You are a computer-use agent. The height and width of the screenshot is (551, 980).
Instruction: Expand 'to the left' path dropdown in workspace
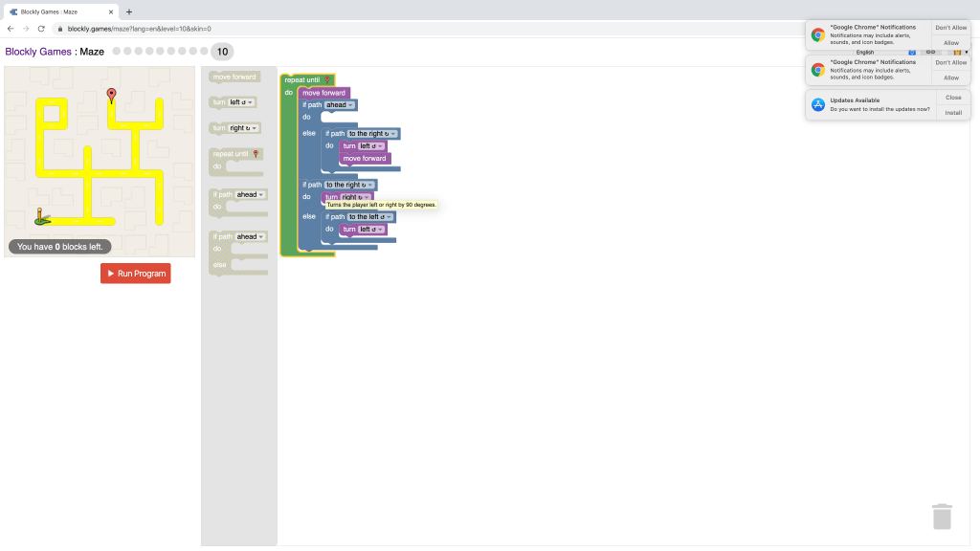370,216
